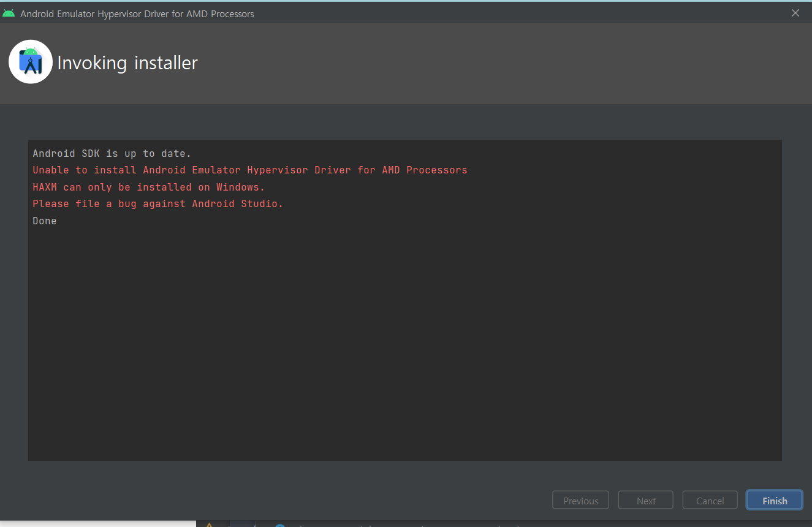The height and width of the screenshot is (527, 812).
Task: Click the Next button
Action: pos(646,501)
